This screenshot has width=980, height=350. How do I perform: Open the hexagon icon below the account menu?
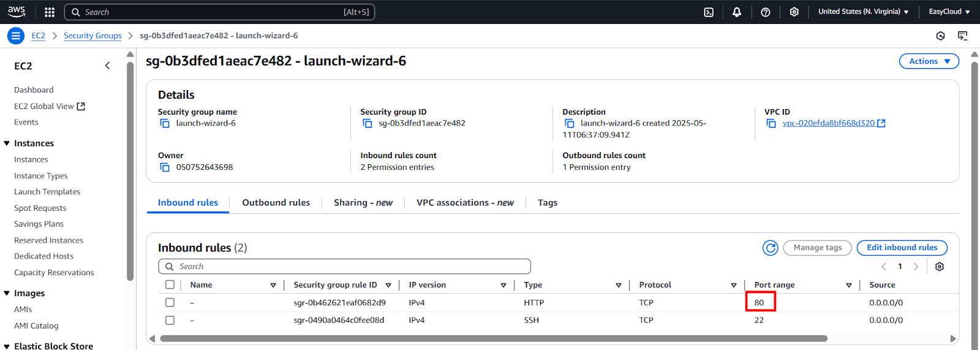pyautogui.click(x=941, y=36)
